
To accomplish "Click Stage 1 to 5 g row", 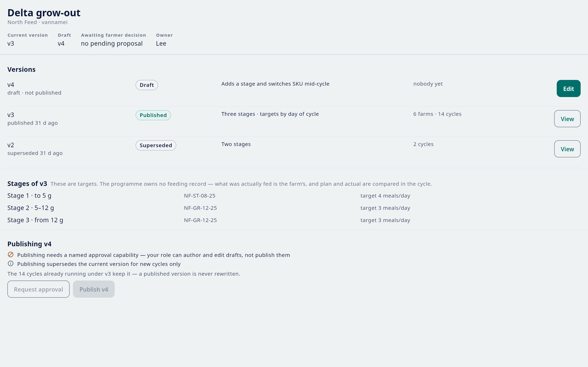I will tap(294, 196).
